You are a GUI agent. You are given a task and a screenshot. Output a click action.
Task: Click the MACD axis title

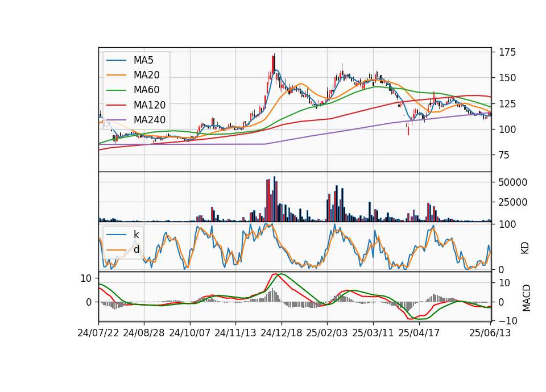point(526,298)
